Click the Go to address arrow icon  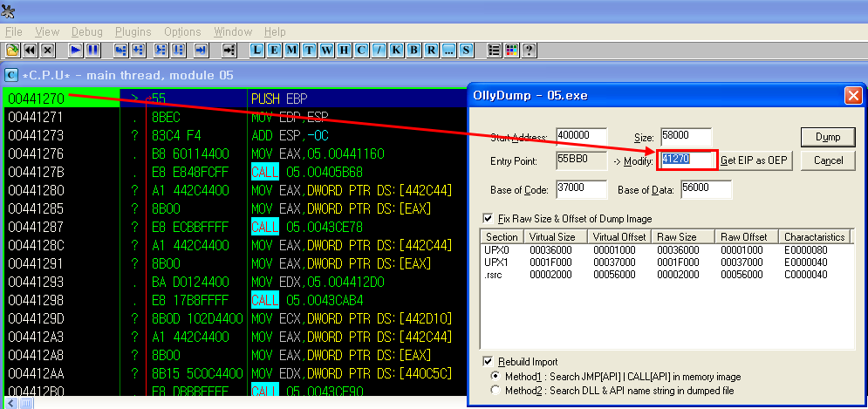(229, 51)
